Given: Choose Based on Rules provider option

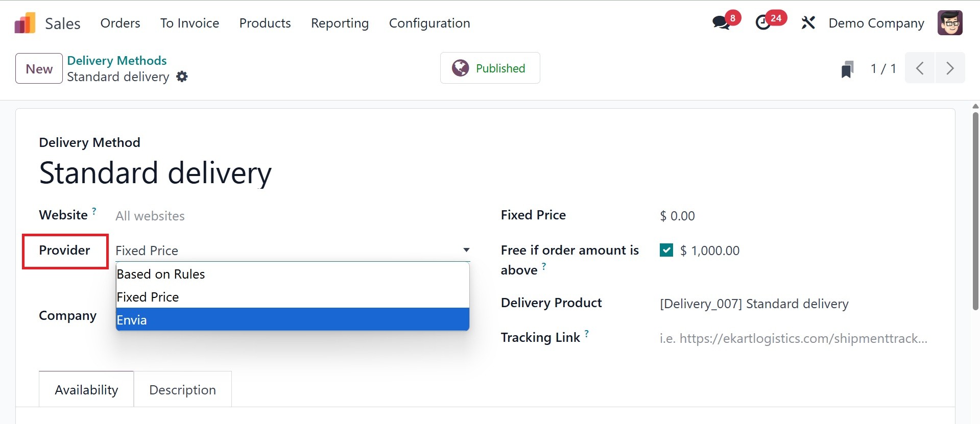Looking at the screenshot, I should coord(292,274).
